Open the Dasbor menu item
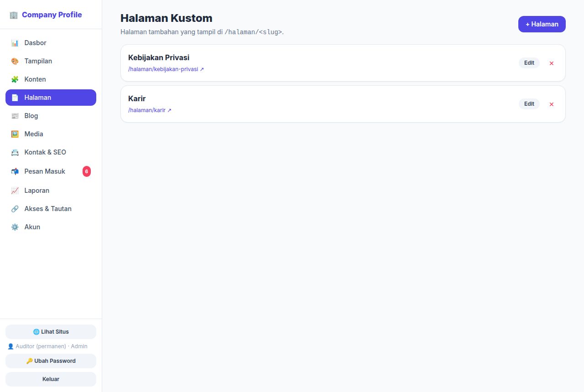The width and height of the screenshot is (584, 392). click(x=51, y=43)
